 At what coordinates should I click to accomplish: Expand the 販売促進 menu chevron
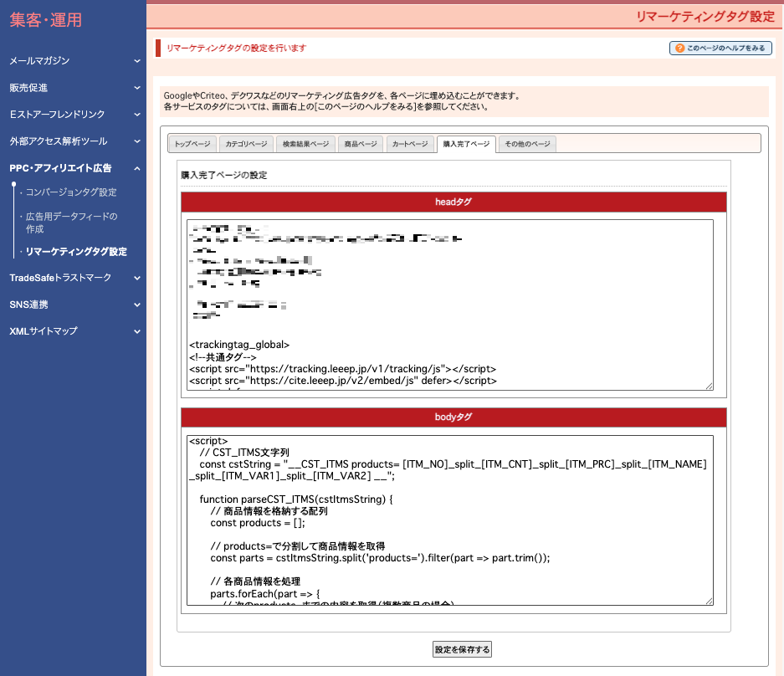pyautogui.click(x=137, y=88)
